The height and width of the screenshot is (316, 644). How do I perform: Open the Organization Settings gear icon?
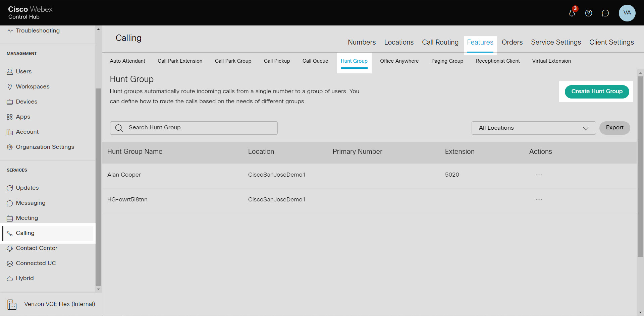pos(10,147)
